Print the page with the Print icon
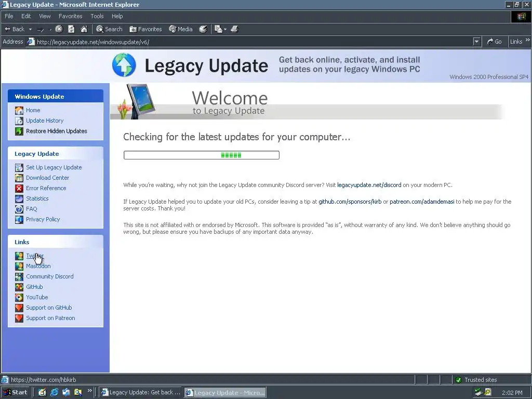Screen dimensions: 532x399 pos(235,29)
